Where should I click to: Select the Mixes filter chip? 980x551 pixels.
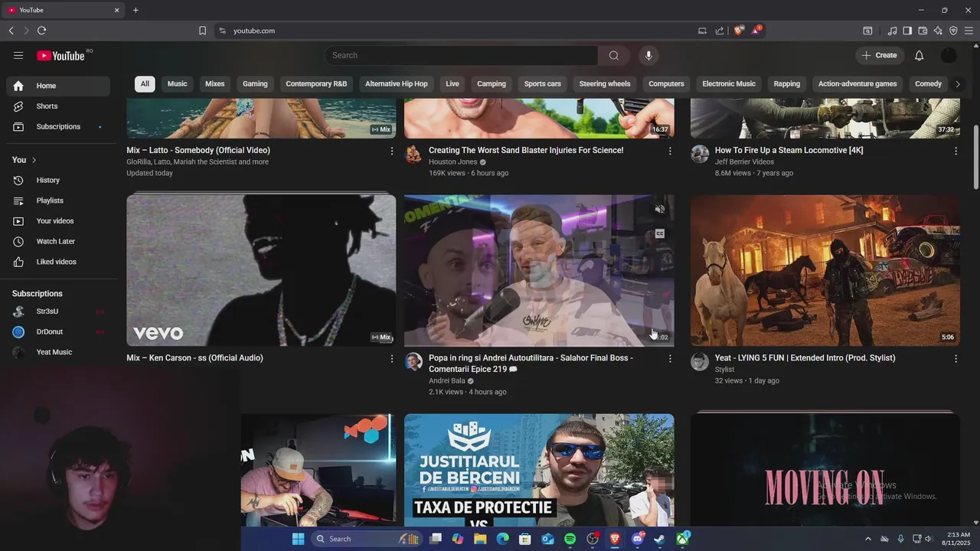click(x=215, y=84)
